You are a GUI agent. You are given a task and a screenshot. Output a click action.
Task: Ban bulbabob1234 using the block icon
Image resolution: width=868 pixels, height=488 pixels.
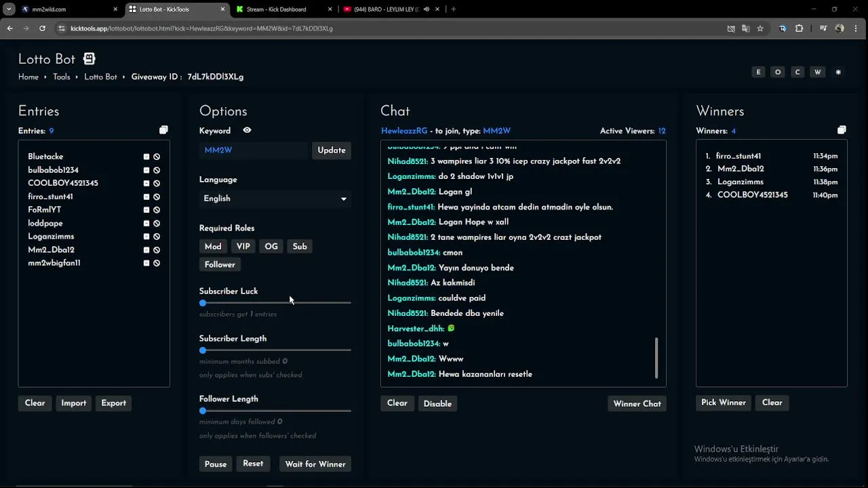157,170
